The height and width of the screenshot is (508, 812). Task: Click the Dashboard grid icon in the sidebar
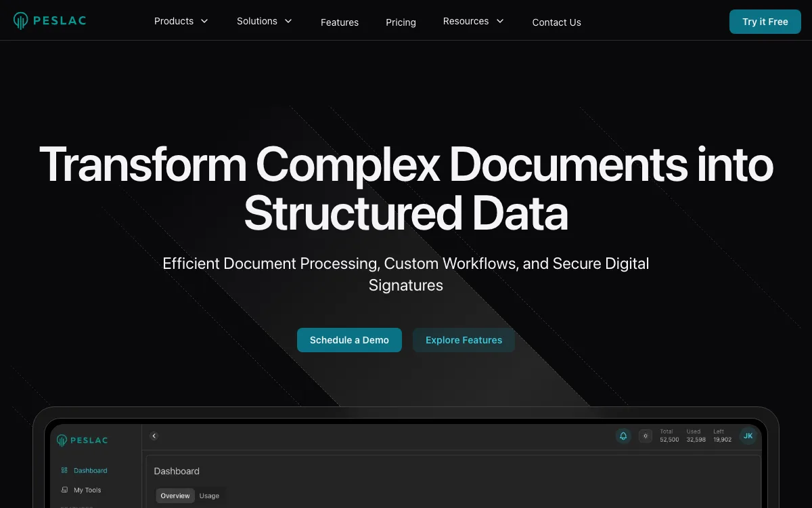64,470
